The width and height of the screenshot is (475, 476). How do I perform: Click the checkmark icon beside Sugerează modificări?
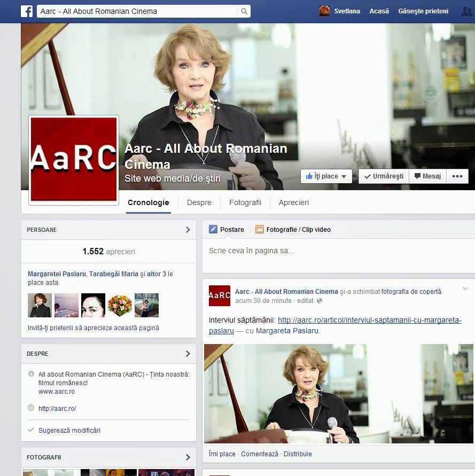coord(30,430)
